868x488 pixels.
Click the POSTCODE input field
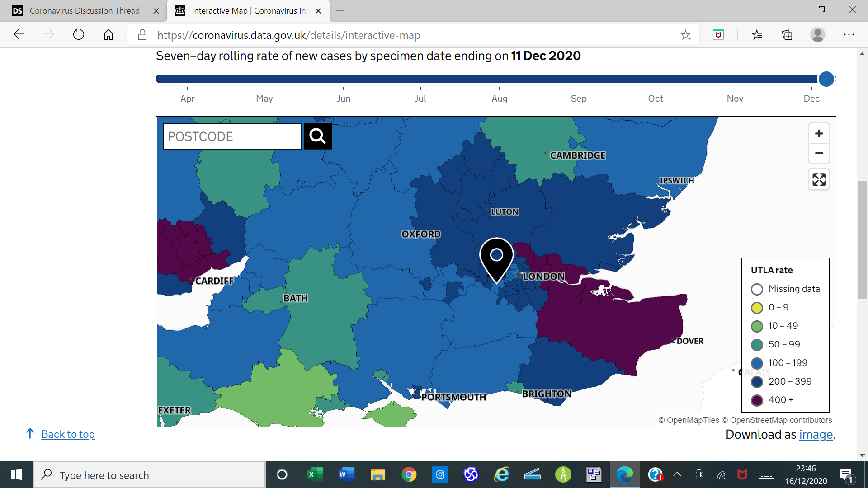tap(232, 136)
